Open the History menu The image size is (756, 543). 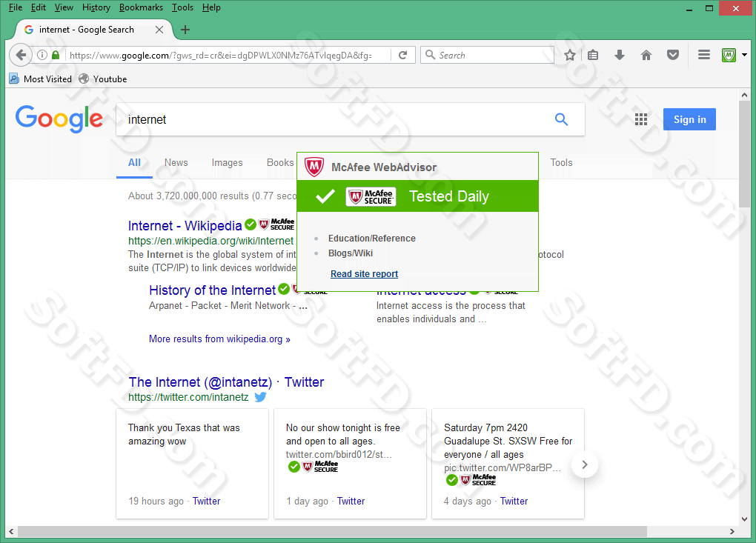coord(96,7)
